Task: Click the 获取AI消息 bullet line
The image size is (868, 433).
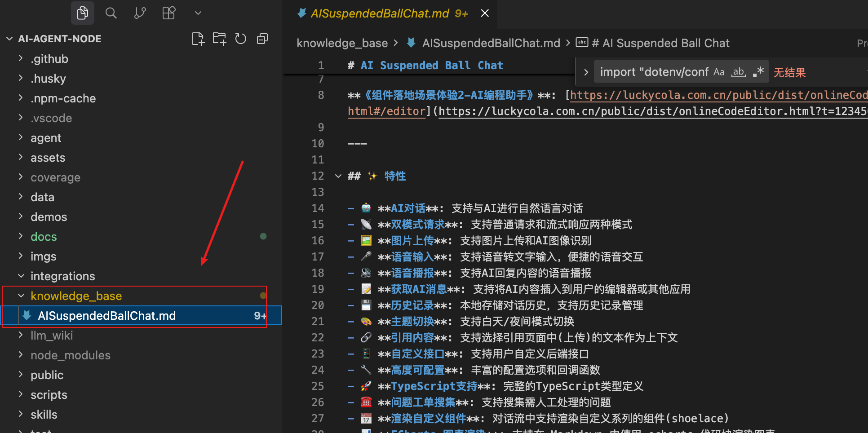Action: click(x=519, y=289)
